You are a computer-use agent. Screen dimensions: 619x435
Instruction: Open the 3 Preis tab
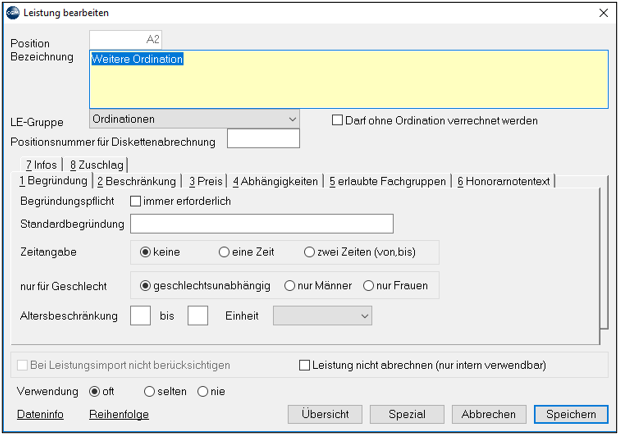(x=206, y=181)
